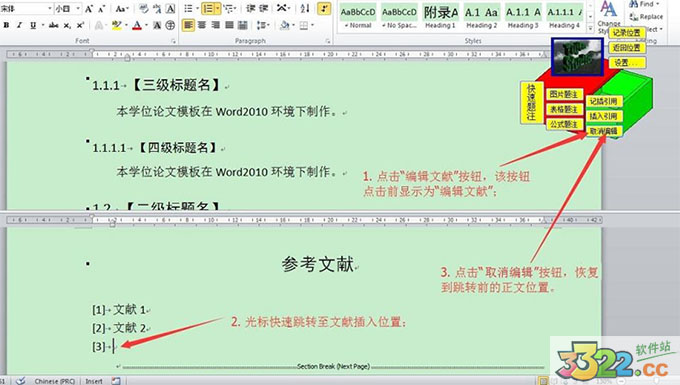Select the Normal style
This screenshot has height=385, width=680.
[x=358, y=17]
